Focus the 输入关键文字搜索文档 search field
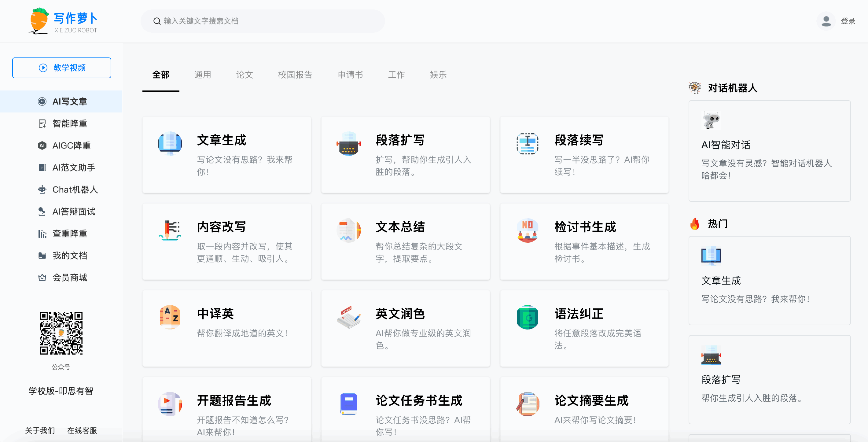Image resolution: width=868 pixels, height=442 pixels. [x=263, y=21]
